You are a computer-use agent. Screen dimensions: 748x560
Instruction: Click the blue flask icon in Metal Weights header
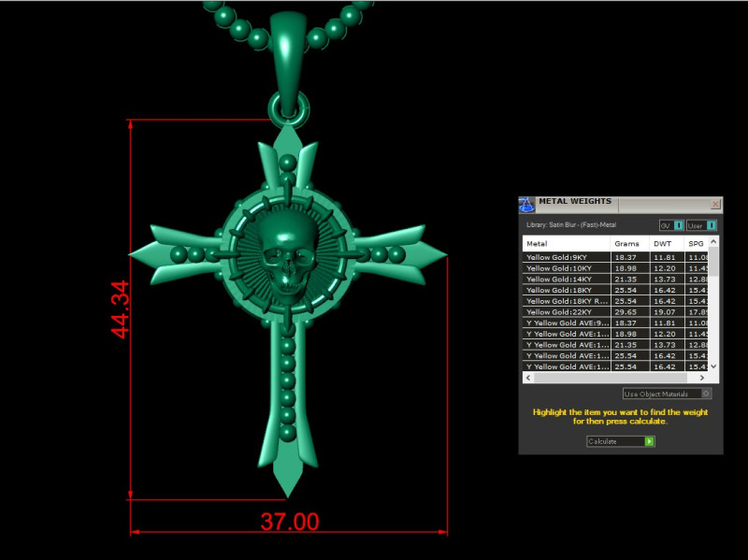point(525,204)
